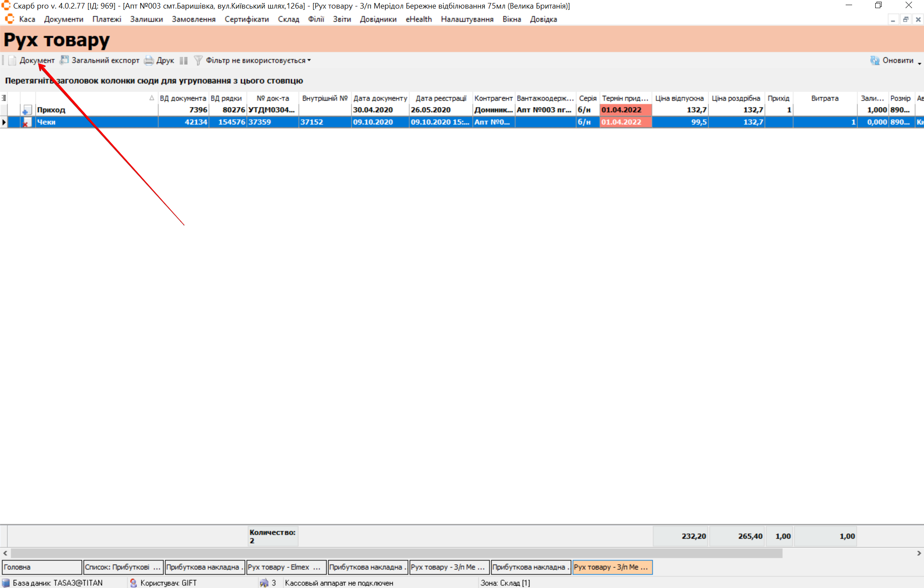Expand the toolbar overflow arrow near Оновити
This screenshot has height=588, width=924.
pyautogui.click(x=919, y=63)
